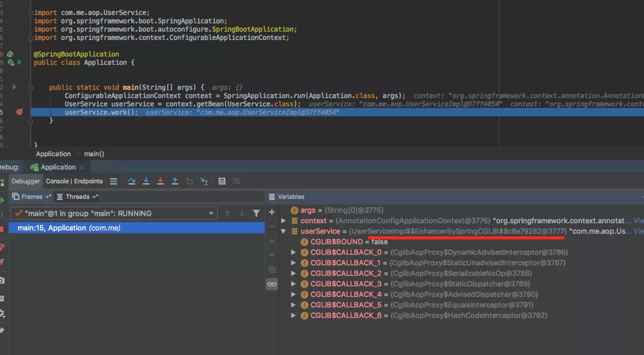Click Show Execution Point icon
644x355 pixels.
click(x=113, y=182)
